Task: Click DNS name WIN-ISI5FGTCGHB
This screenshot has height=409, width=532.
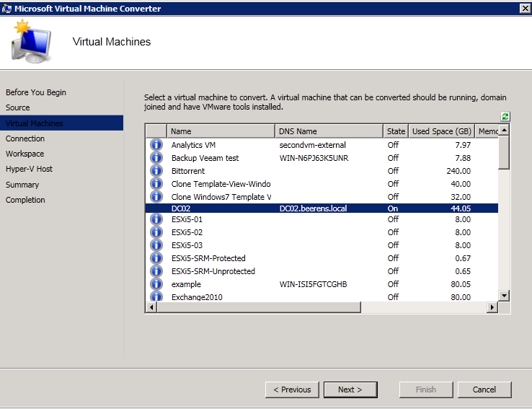Action: (313, 284)
